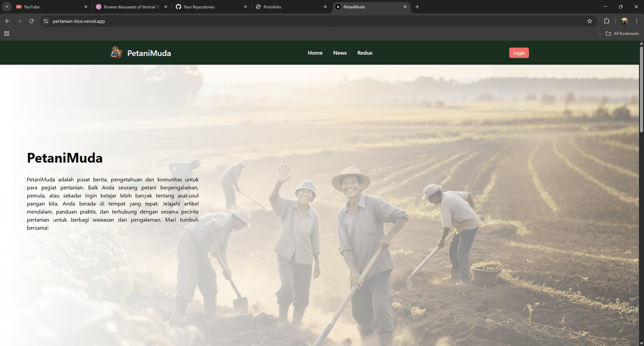Select the active PetaniMuda tab
Viewport: 644px width, 346px height.
pos(371,7)
